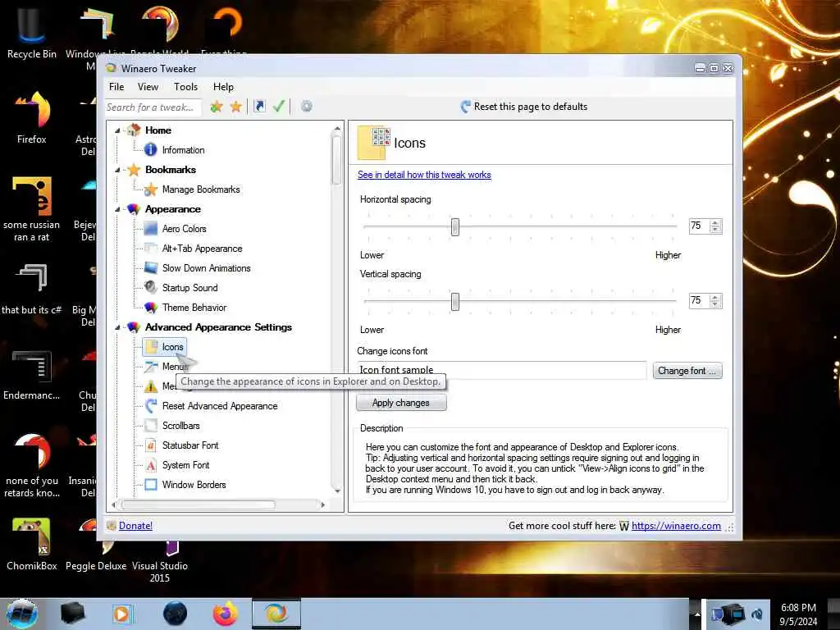The height and width of the screenshot is (630, 840).
Task: Select the Appearance category node
Action: coord(172,209)
